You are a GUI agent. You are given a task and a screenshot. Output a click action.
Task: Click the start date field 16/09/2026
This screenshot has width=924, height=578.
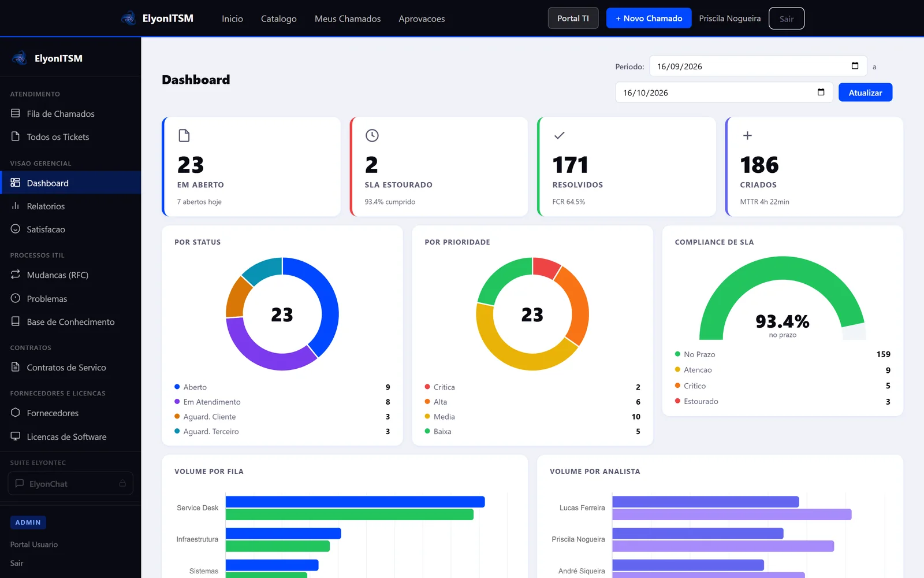click(x=758, y=66)
